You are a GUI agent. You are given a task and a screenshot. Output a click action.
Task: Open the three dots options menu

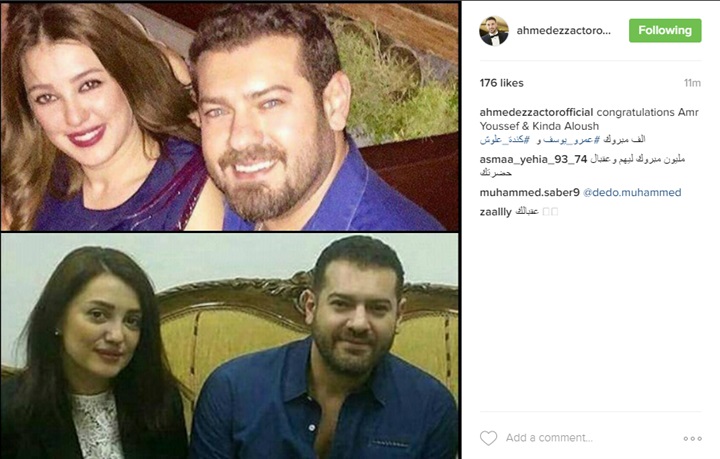click(x=692, y=439)
